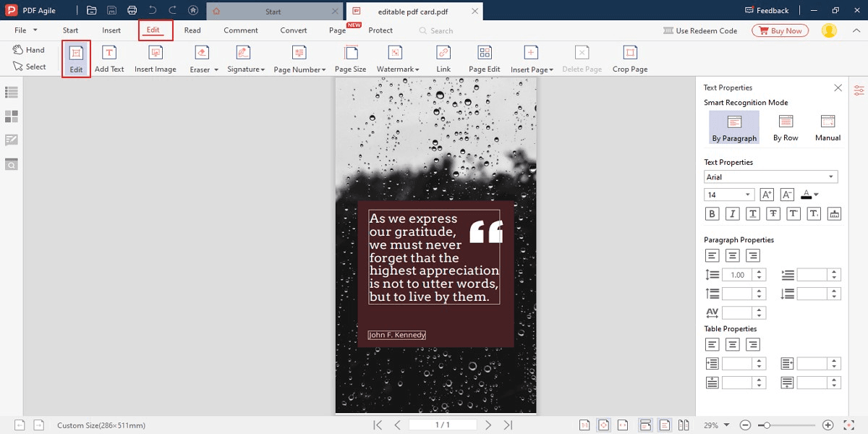Screen dimensions: 868x434
Task: Click the Buy Now button
Action: pyautogui.click(x=780, y=30)
